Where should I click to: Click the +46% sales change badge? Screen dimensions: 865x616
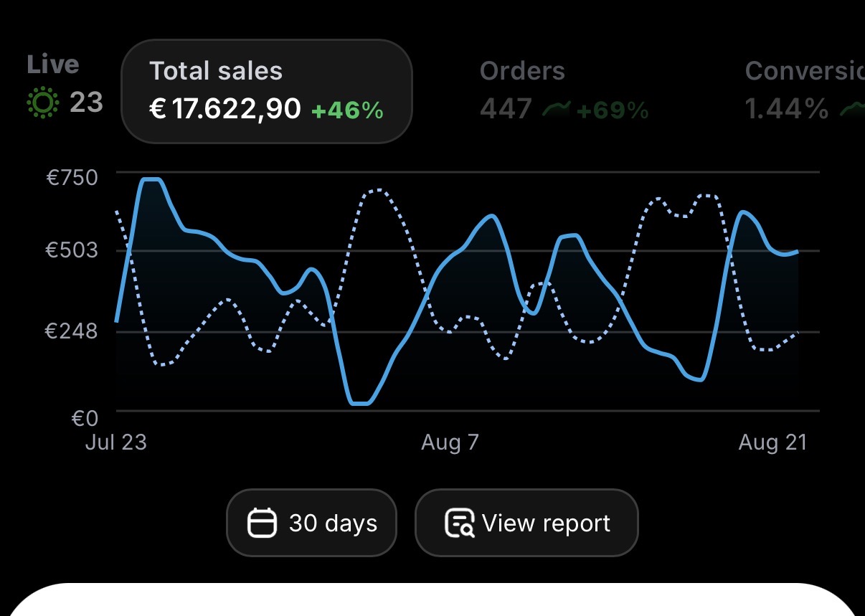[x=347, y=110]
